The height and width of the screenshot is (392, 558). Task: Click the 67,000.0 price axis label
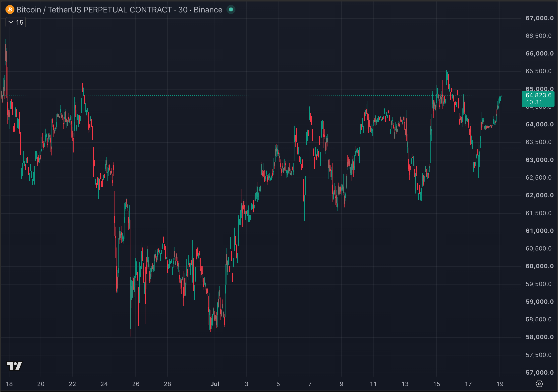click(540, 18)
